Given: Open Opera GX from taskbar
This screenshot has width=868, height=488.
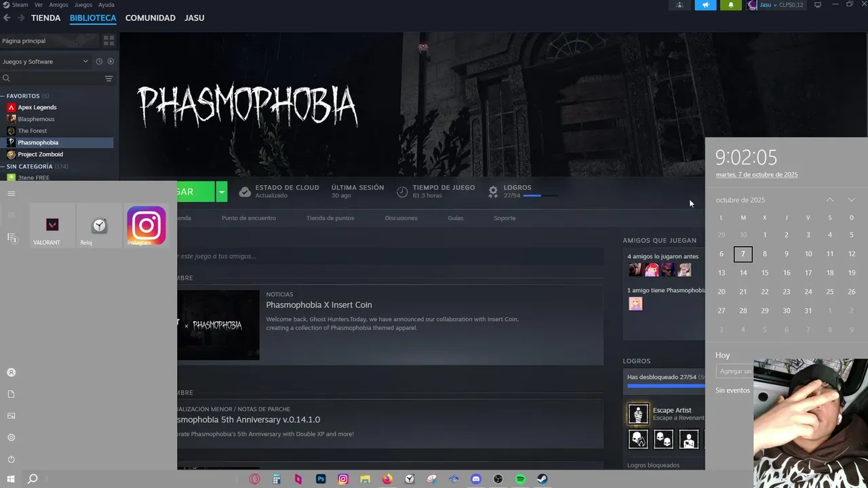Looking at the screenshot, I should [x=254, y=479].
